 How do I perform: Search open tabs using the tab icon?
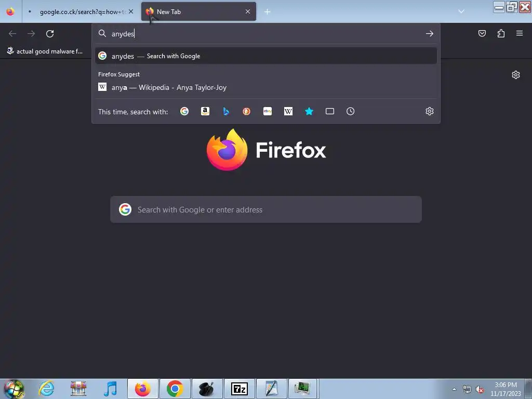(x=330, y=111)
